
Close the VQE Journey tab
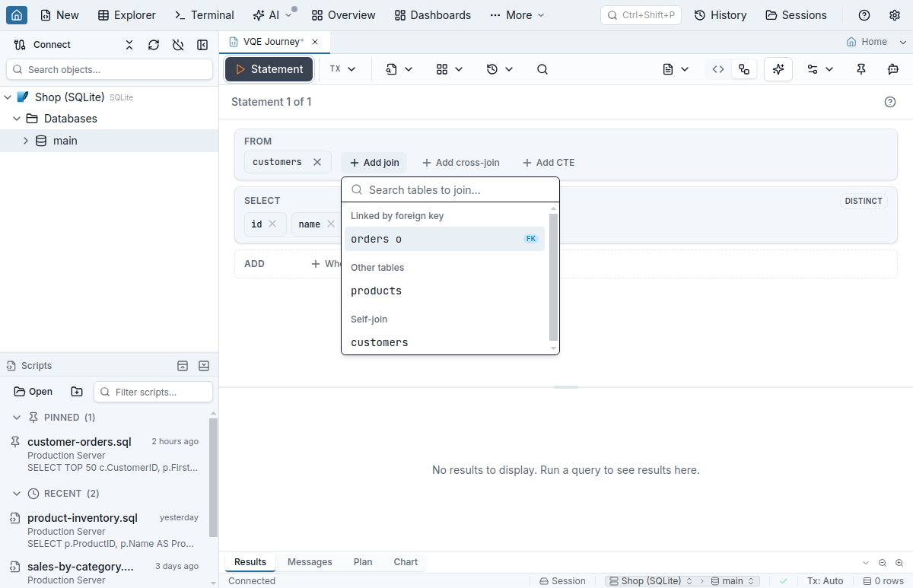tap(315, 42)
